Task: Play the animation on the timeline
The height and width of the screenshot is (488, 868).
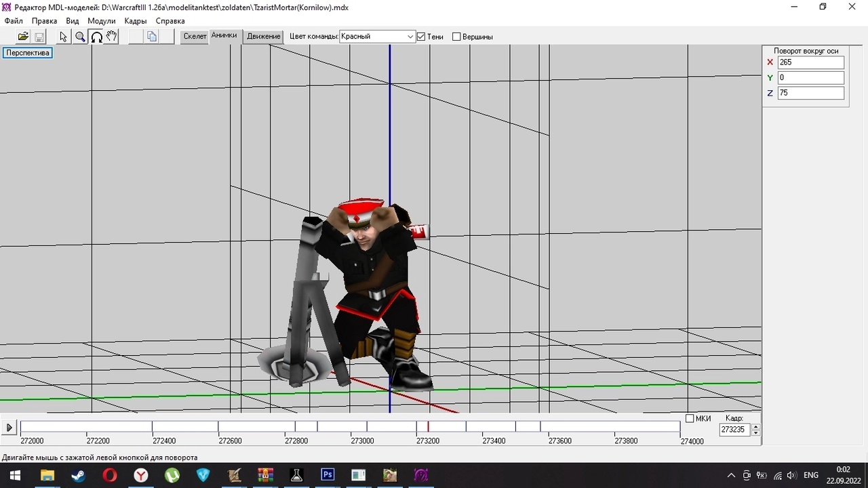Action: 9,428
